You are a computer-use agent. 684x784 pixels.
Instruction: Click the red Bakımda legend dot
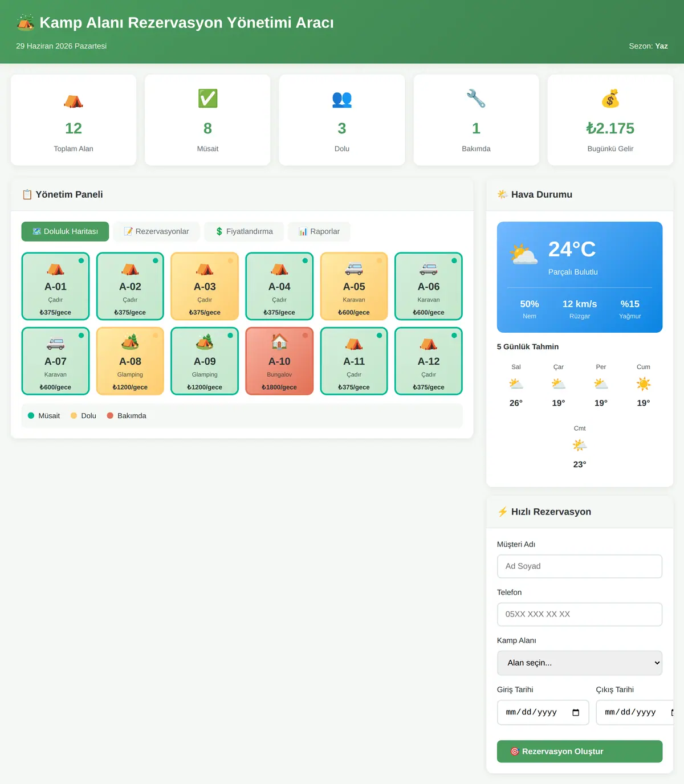110,415
